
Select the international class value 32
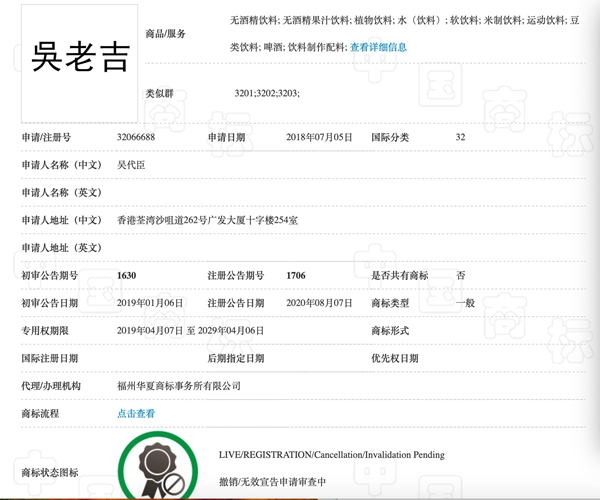tap(460, 137)
